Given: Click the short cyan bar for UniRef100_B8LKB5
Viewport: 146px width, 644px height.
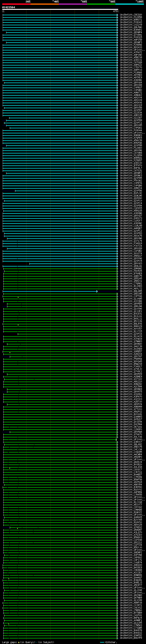Looking at the screenshot, I should tap(50, 291).
